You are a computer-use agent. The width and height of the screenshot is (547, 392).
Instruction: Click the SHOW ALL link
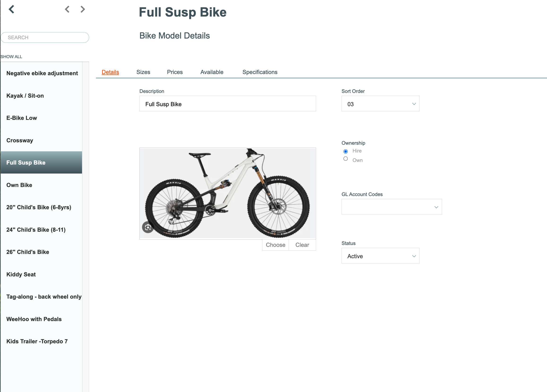(x=11, y=57)
